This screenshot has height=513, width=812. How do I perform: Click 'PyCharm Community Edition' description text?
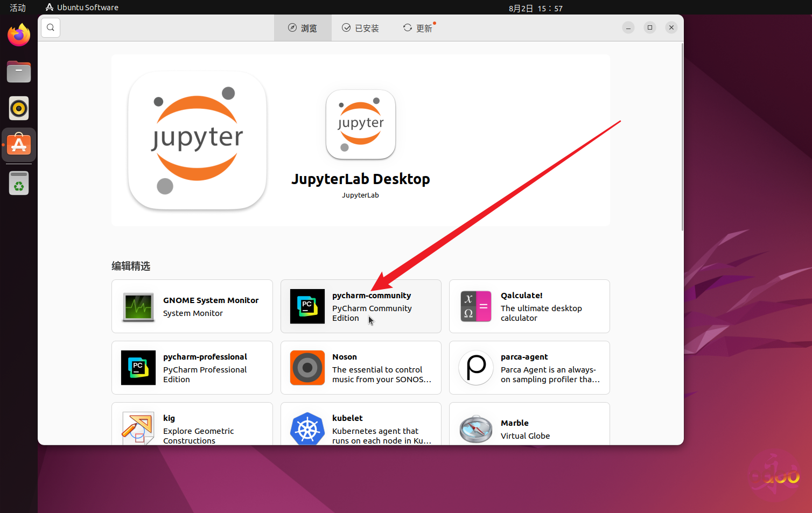coord(372,313)
